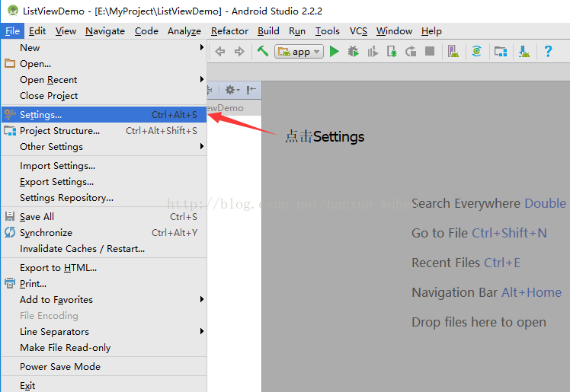This screenshot has height=392, width=570.
Task: Select Print... menu entry
Action: pyautogui.click(x=104, y=284)
